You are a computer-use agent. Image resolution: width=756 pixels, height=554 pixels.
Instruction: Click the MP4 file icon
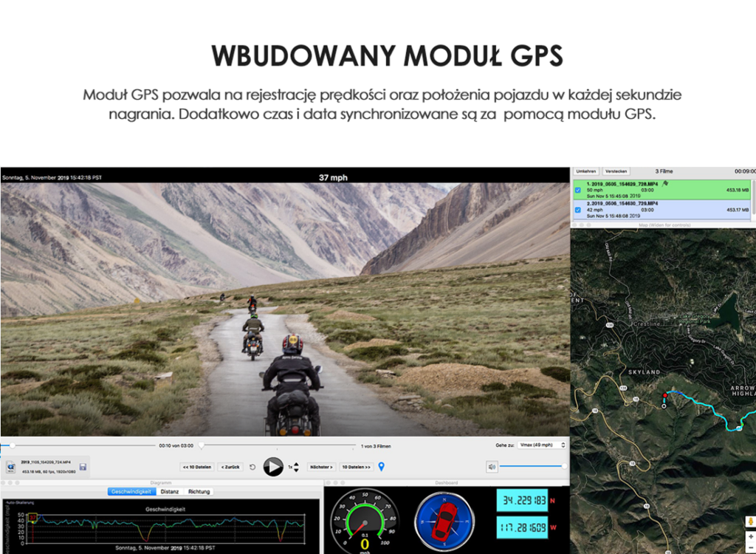point(12,467)
